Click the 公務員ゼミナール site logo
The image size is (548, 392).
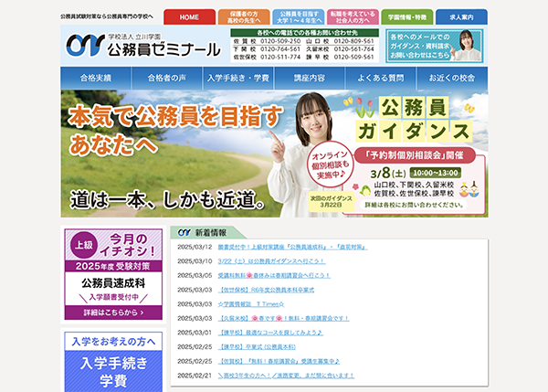(x=143, y=46)
